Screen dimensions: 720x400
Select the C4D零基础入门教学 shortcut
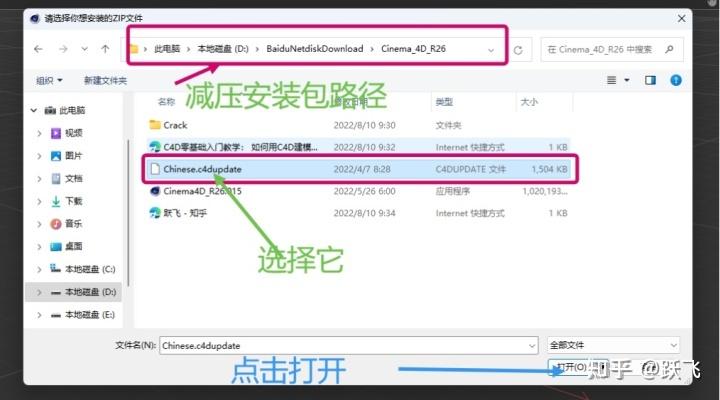pos(240,147)
